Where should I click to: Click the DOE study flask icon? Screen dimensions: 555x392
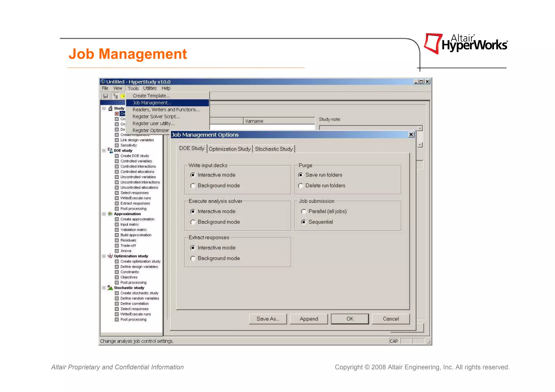coord(110,150)
